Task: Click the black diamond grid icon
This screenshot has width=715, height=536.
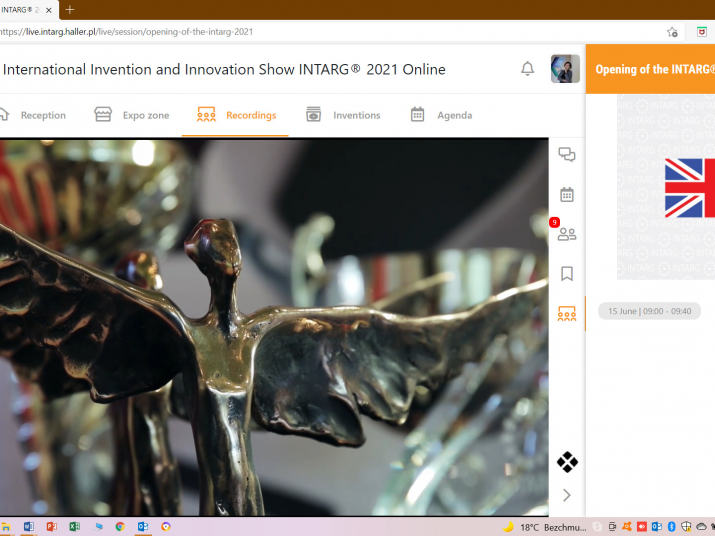Action: pyautogui.click(x=567, y=462)
